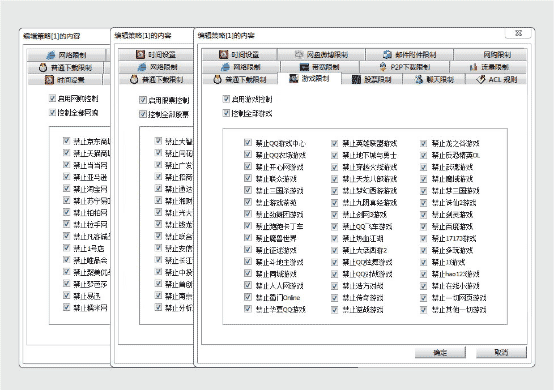Toggle 禁止一切网页游戏 checkbox
The image size is (554, 391).
pyautogui.click(x=424, y=298)
